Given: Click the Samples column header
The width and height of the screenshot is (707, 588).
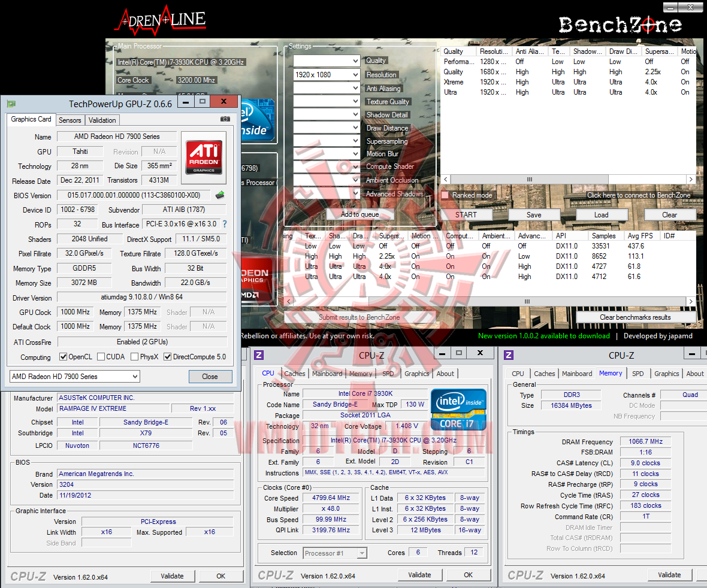Looking at the screenshot, I should [606, 236].
